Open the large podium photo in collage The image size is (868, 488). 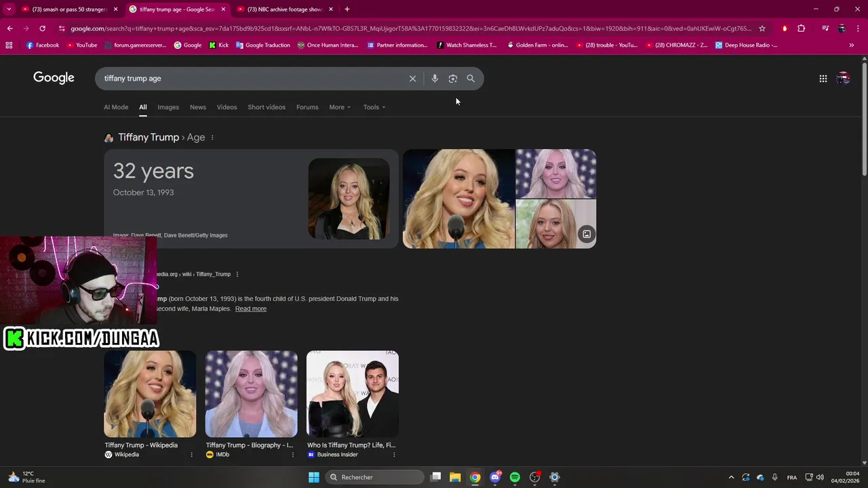[x=459, y=199]
